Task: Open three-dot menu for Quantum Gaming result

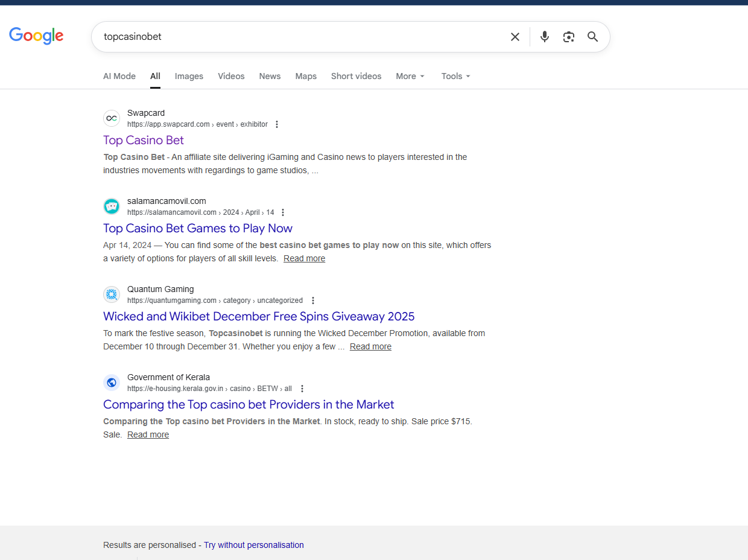Action: tap(312, 301)
